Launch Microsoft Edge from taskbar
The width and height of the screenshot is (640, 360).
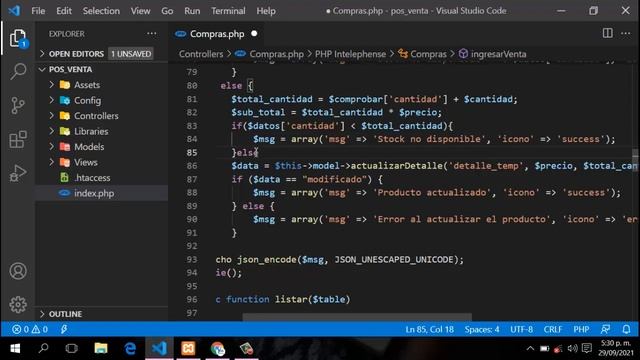click(x=130, y=349)
